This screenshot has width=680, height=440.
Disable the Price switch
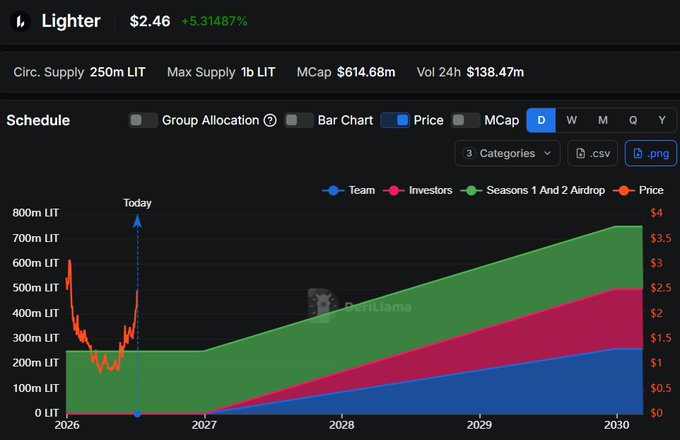[395, 120]
